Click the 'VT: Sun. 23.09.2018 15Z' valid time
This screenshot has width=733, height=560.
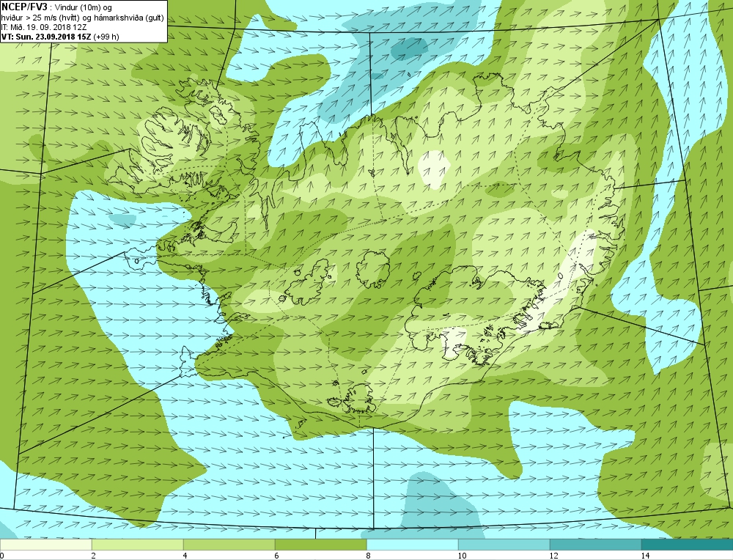click(46, 37)
